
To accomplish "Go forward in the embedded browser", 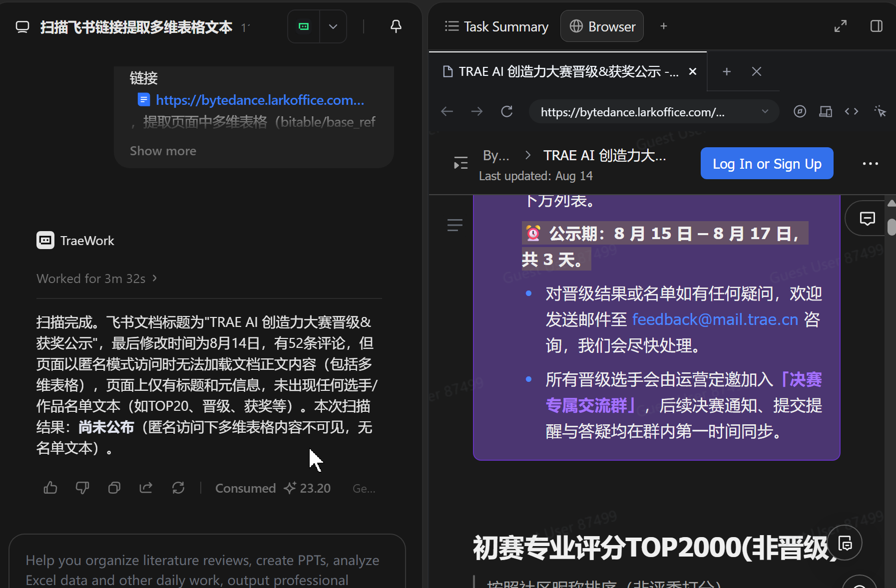I will pos(477,111).
